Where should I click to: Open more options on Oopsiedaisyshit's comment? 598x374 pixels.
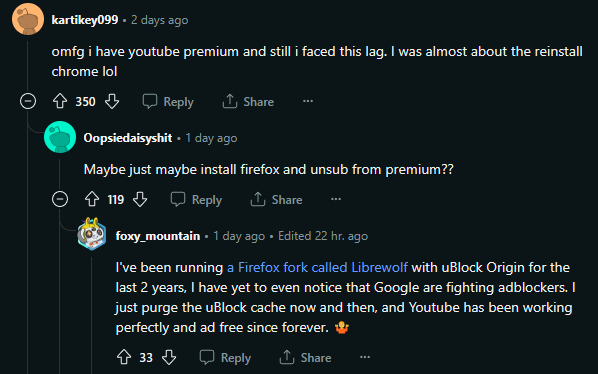tap(336, 199)
